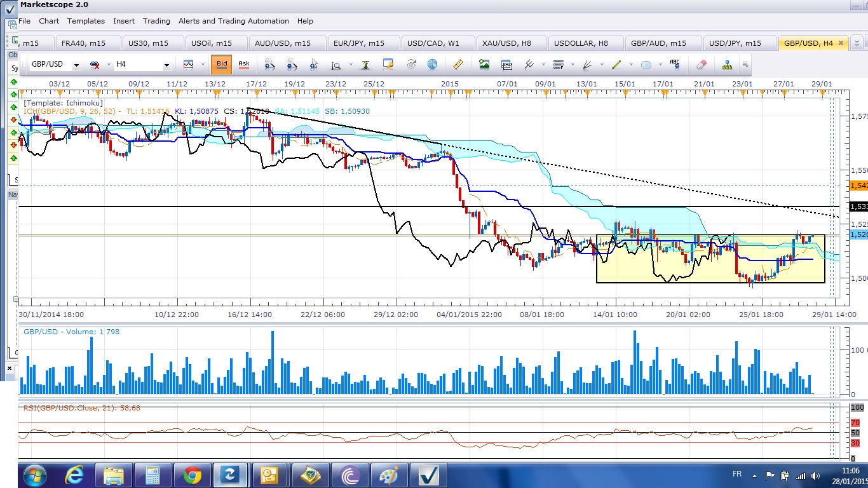Add a text label with ABC tool
Image resolution: width=868 pixels, height=488 pixels.
[x=675, y=64]
